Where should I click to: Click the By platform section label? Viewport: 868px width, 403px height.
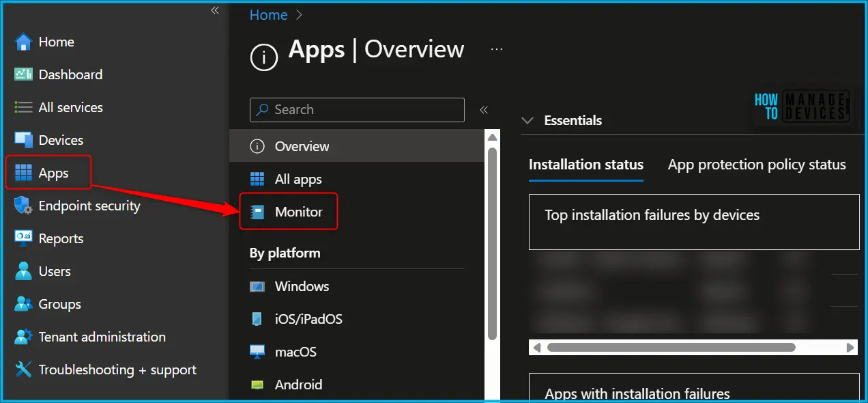click(x=285, y=253)
